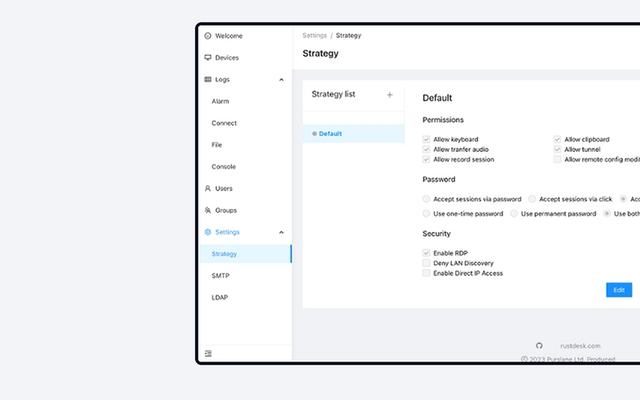Screen dimensions: 640x400
Task: Collapse sidebar using bottom menu icon
Action: [x=208, y=353]
